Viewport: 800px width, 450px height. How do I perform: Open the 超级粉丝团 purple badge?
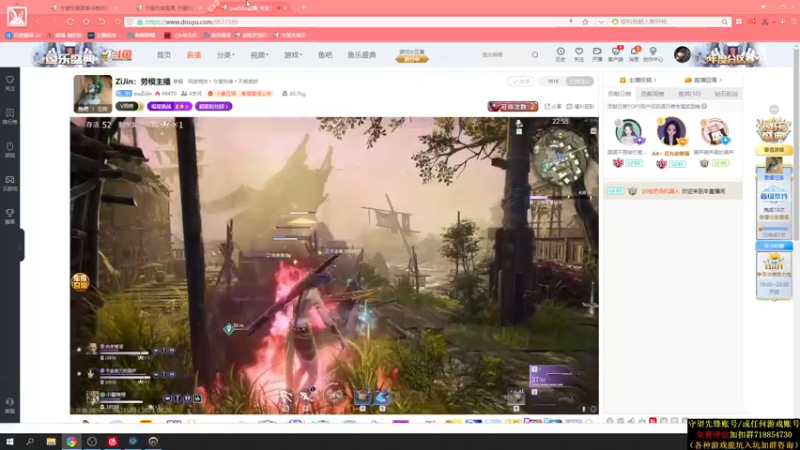pos(214,106)
